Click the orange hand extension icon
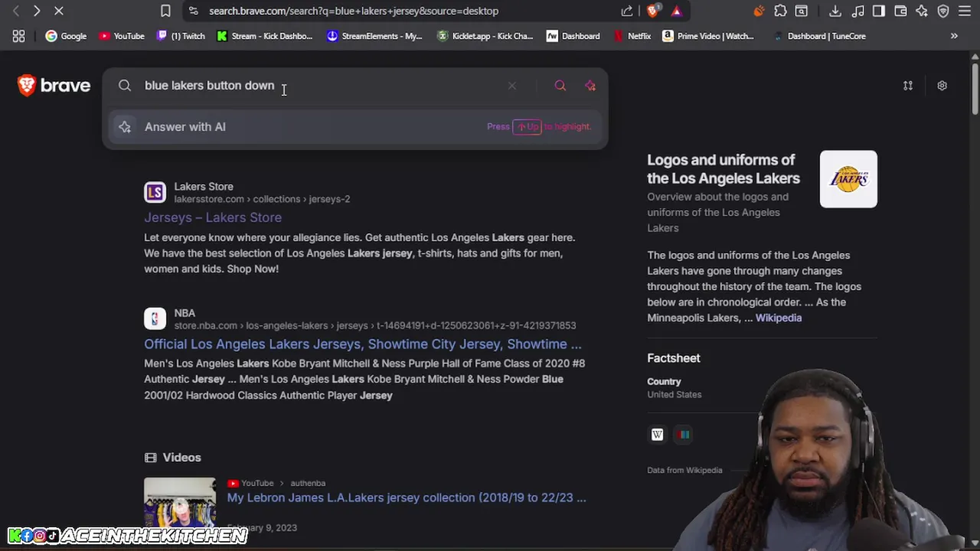 click(759, 11)
